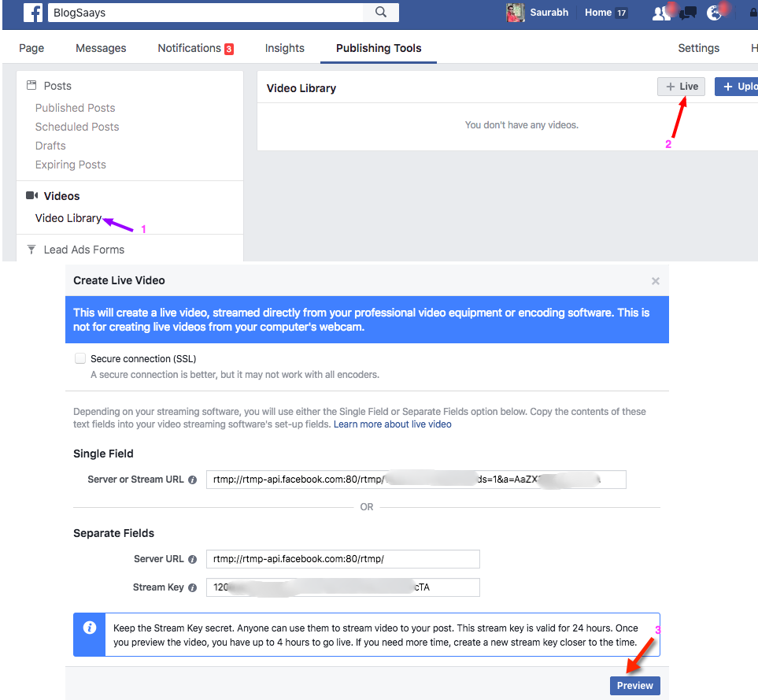Click the Create Live Video dialog title
This screenshot has height=700, width=758.
pos(119,280)
